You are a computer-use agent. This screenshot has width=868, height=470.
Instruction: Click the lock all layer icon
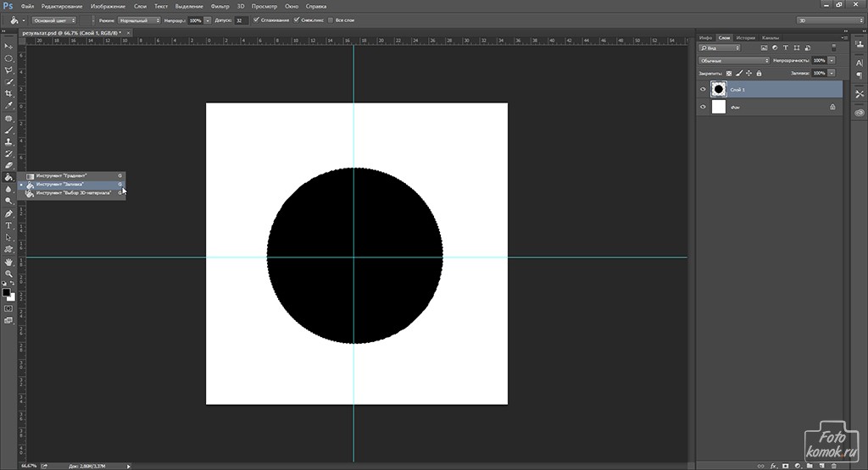click(x=760, y=74)
